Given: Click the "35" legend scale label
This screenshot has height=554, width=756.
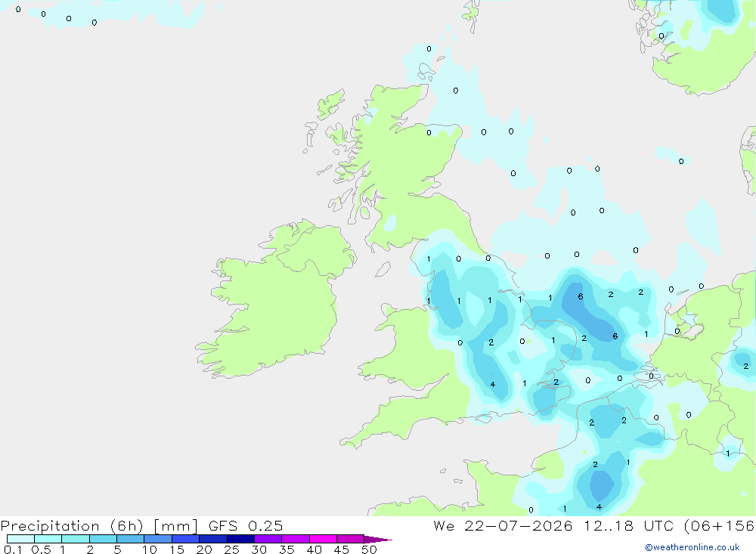Looking at the screenshot, I should pyautogui.click(x=287, y=549).
